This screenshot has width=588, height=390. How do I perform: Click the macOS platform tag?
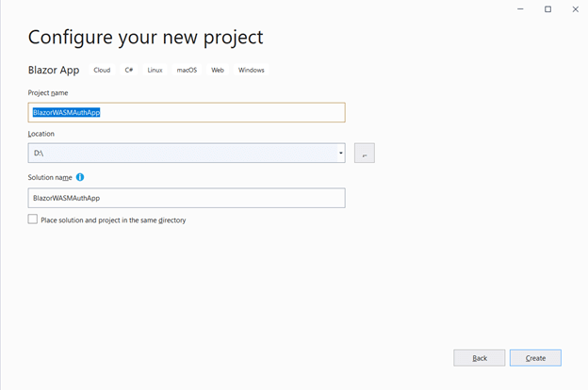(186, 70)
